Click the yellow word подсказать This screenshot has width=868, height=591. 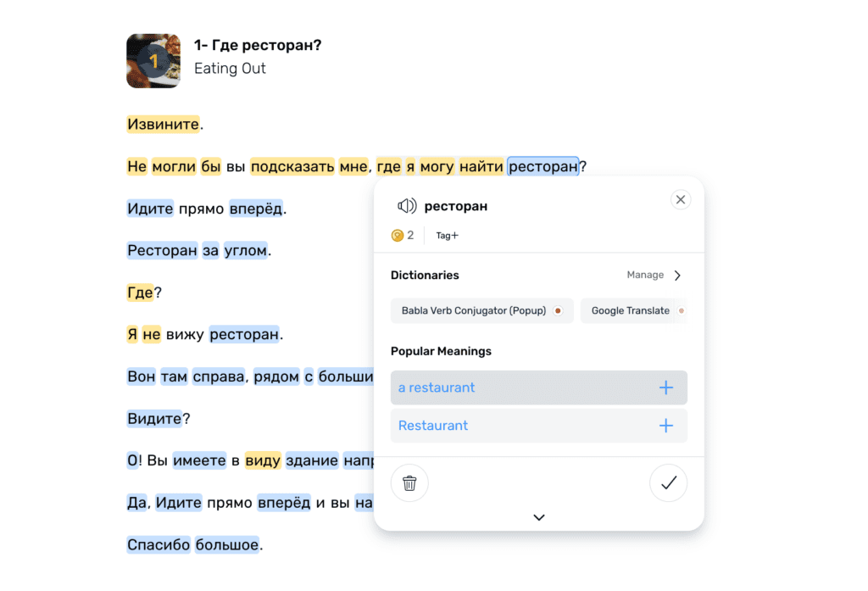tap(292, 167)
